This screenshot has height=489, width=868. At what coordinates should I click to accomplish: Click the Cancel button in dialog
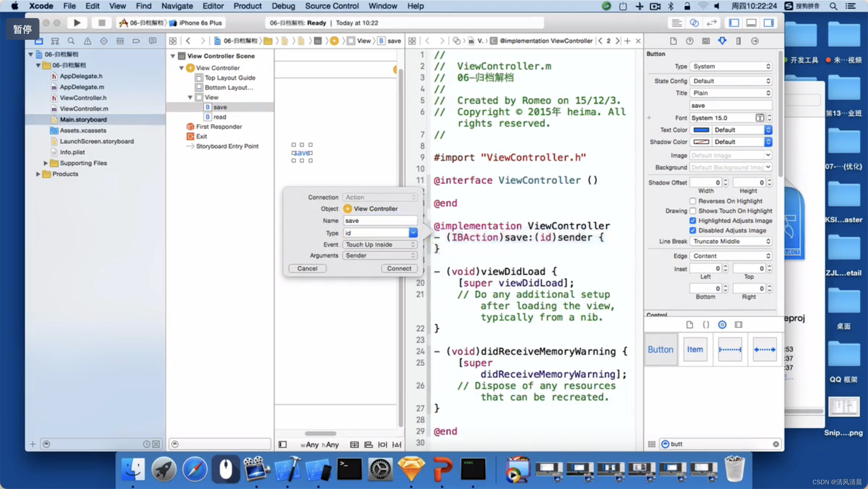[x=308, y=268]
